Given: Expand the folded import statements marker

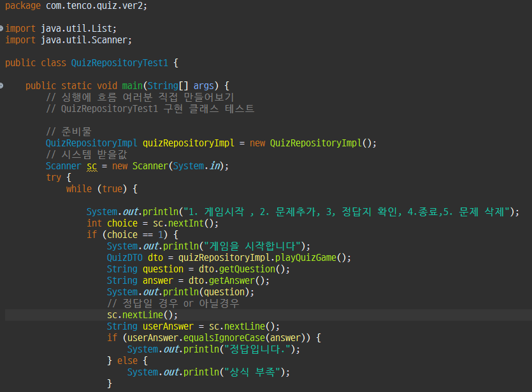Looking at the screenshot, I should 1,28.
